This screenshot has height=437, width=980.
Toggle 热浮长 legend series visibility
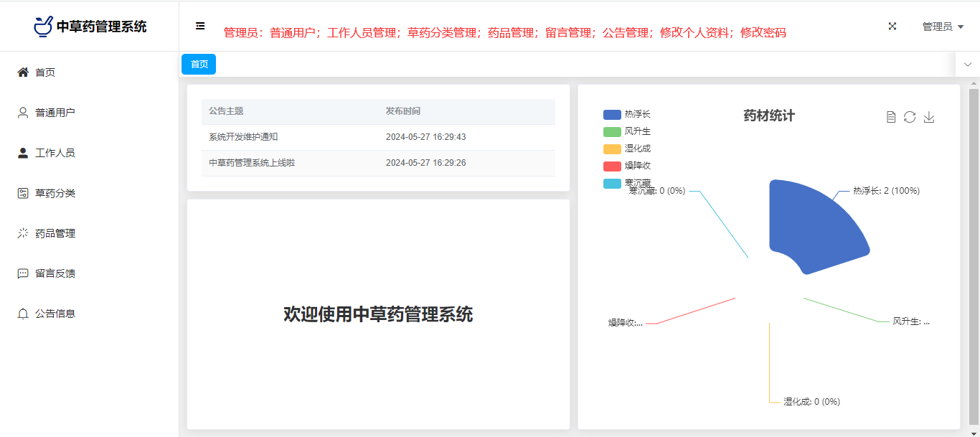612,115
